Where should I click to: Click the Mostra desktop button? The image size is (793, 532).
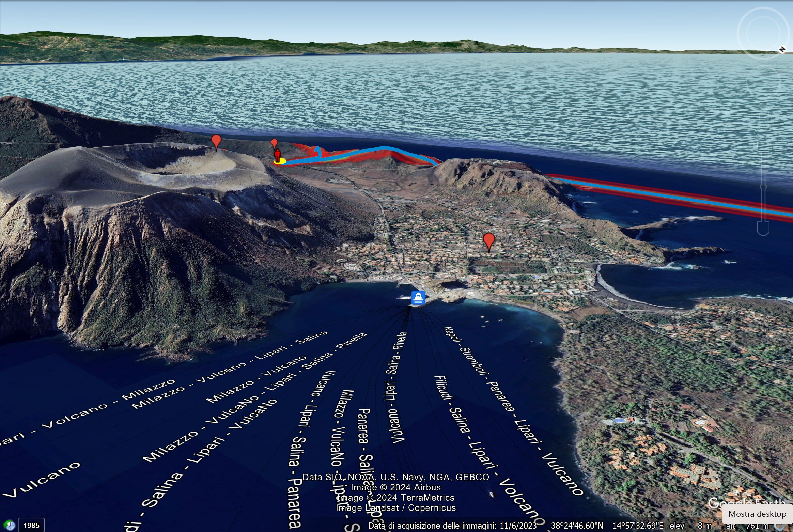pos(757,514)
